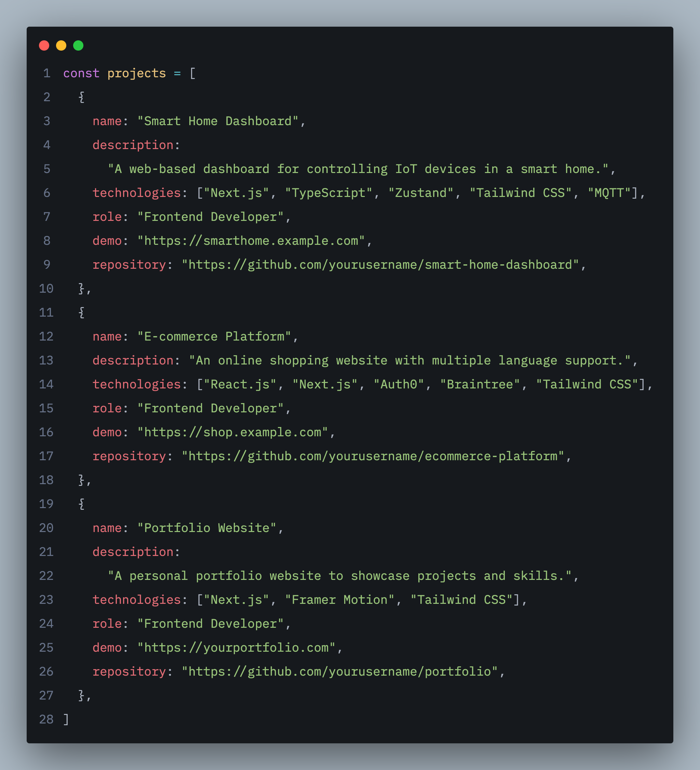This screenshot has width=700, height=770.
Task: Open the ecommerce-platform GitHub repository URL
Action: 373,456
